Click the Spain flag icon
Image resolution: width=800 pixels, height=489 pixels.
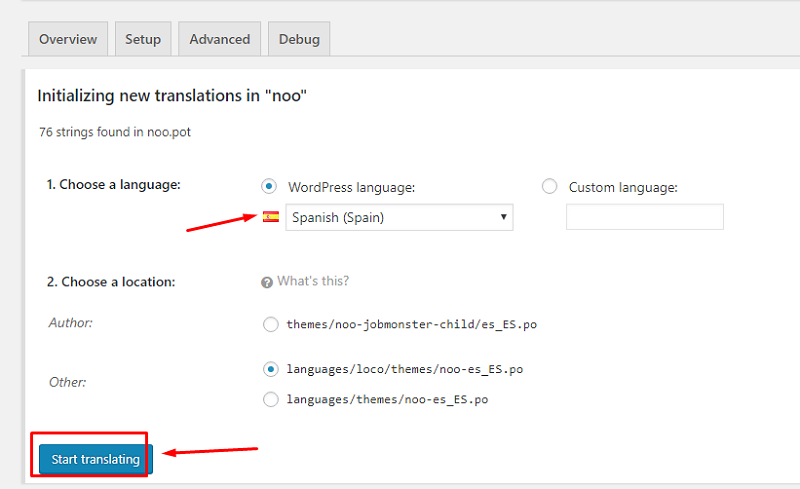pos(271,217)
